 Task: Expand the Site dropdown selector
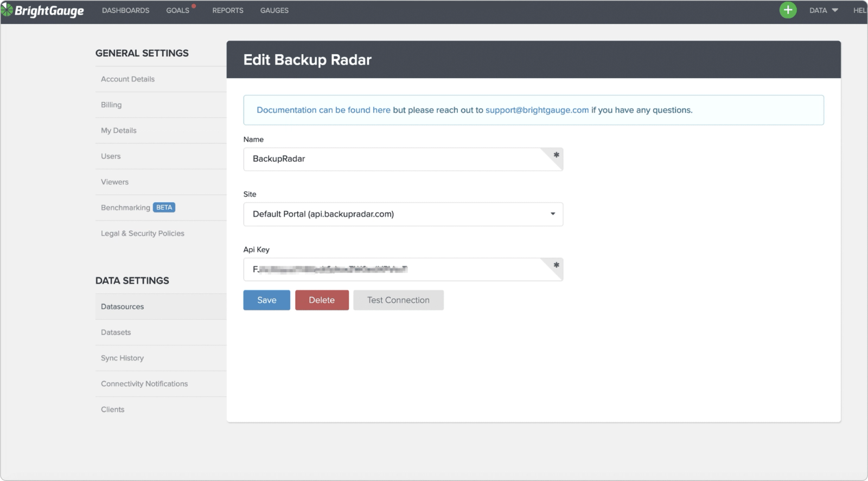pos(403,214)
